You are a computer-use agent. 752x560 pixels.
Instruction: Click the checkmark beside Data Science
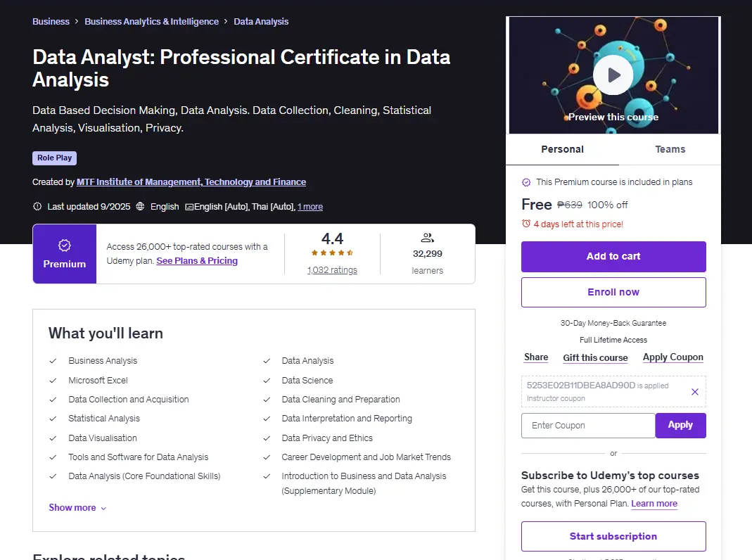tap(267, 381)
